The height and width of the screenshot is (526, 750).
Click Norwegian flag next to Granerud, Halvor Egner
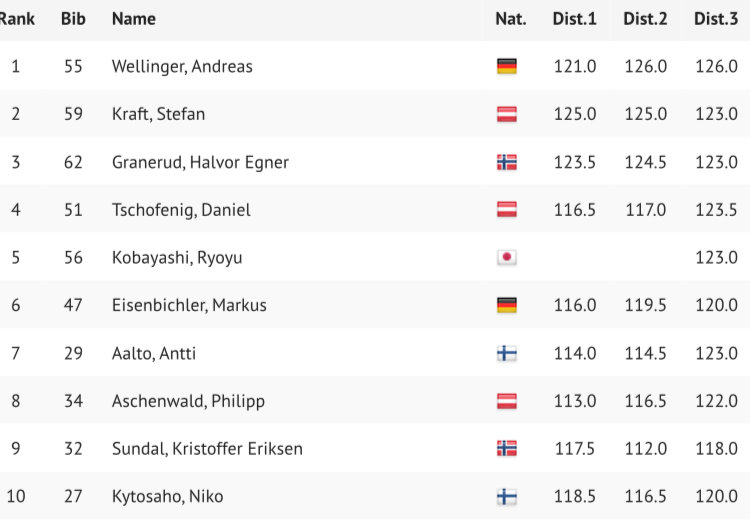coord(506,162)
